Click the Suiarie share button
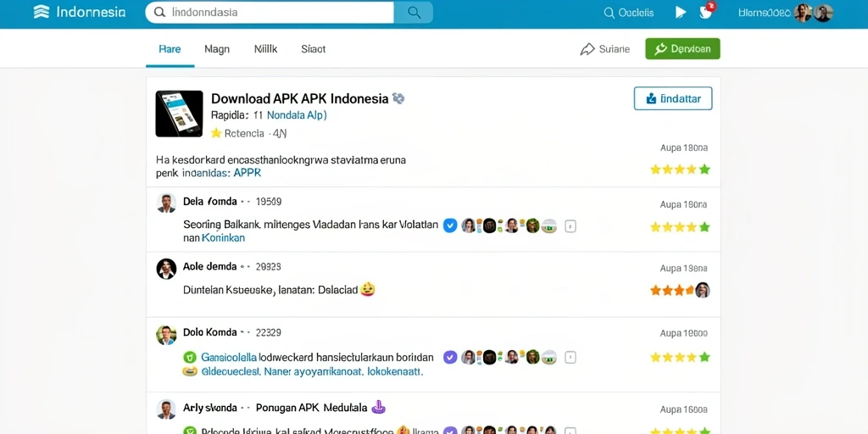 click(x=604, y=49)
